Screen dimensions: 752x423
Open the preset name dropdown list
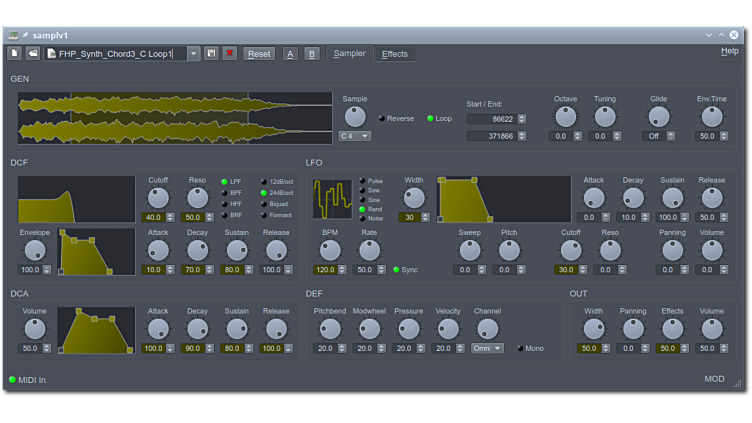194,54
